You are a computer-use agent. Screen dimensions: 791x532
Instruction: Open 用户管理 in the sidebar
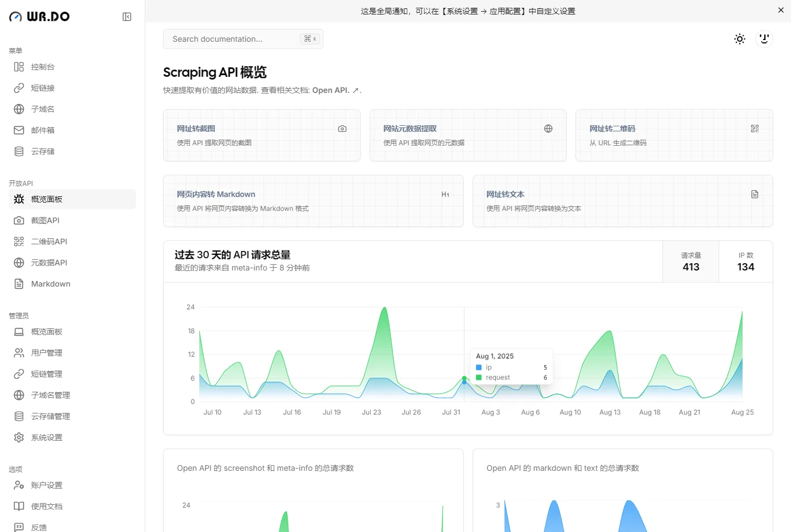[x=72, y=353]
